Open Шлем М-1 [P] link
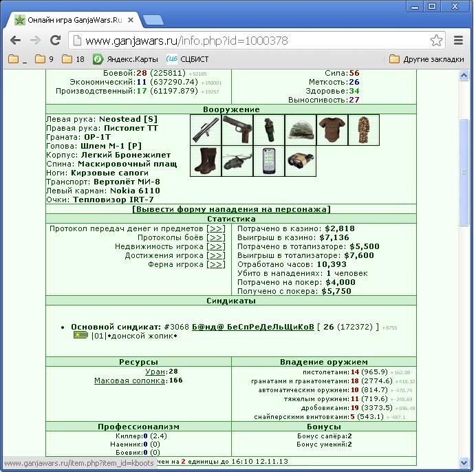This screenshot has height=472, width=476. point(111,146)
